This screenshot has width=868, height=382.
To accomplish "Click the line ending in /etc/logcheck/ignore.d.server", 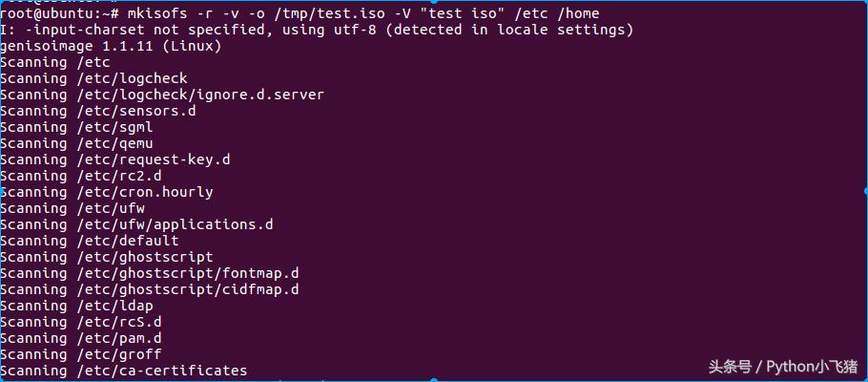I will point(162,95).
